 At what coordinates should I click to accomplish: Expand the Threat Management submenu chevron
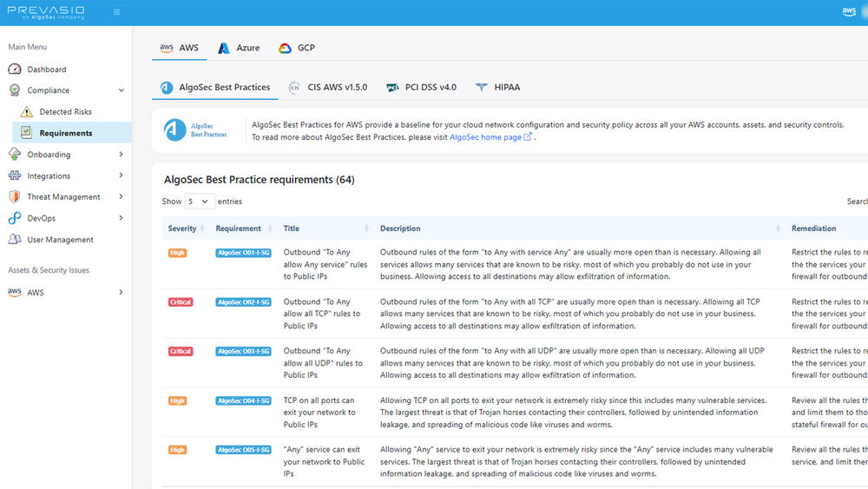pos(121,196)
